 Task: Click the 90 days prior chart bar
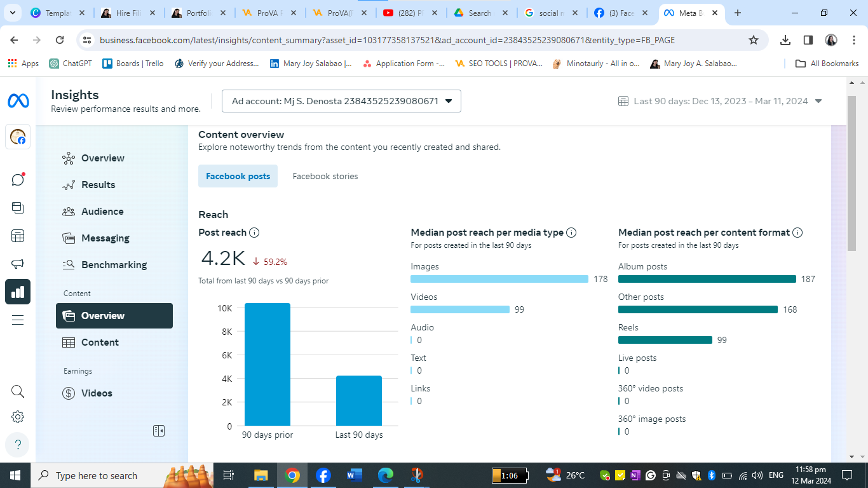268,364
